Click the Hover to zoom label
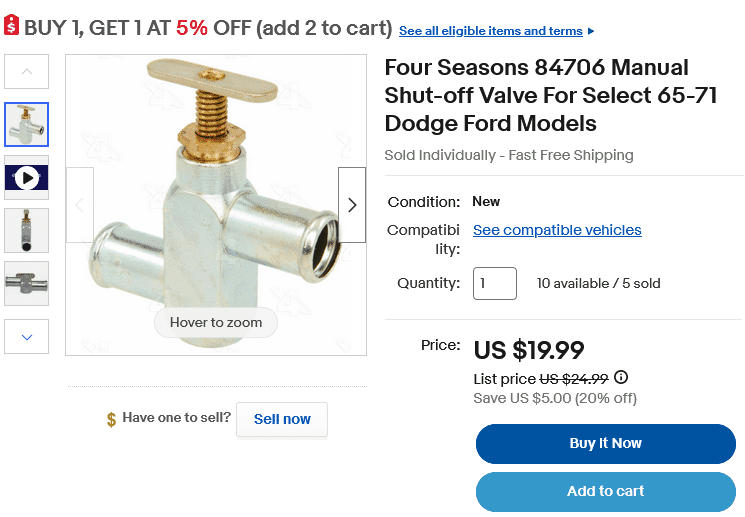 [x=216, y=323]
